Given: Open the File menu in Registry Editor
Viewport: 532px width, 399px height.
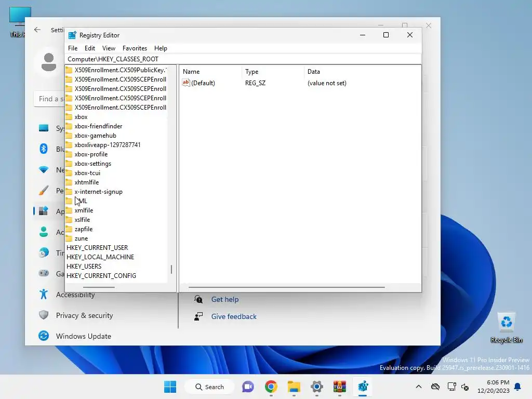Looking at the screenshot, I should pyautogui.click(x=73, y=48).
